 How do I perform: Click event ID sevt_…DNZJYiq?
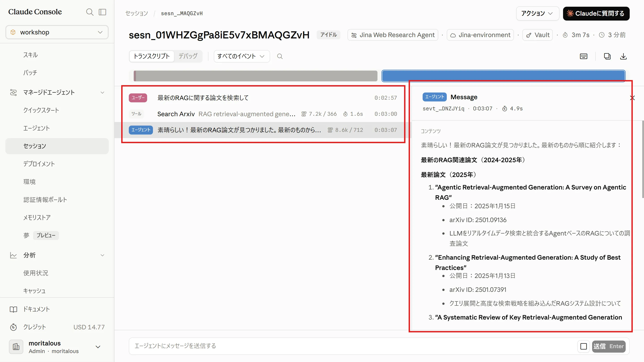pyautogui.click(x=443, y=108)
